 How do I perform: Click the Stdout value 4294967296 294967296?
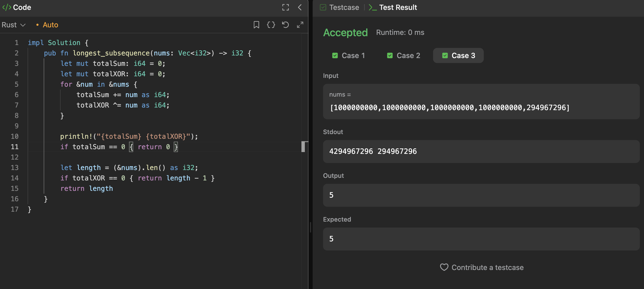click(x=373, y=151)
